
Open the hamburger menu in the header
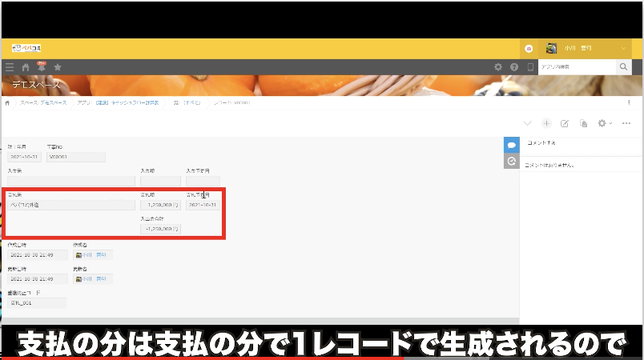(x=10, y=68)
